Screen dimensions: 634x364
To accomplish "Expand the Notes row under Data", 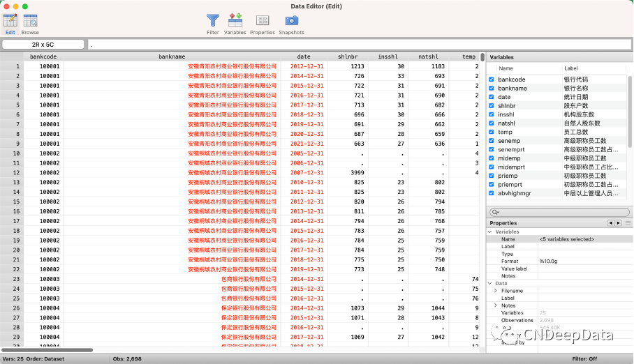I will pyautogui.click(x=496, y=305).
